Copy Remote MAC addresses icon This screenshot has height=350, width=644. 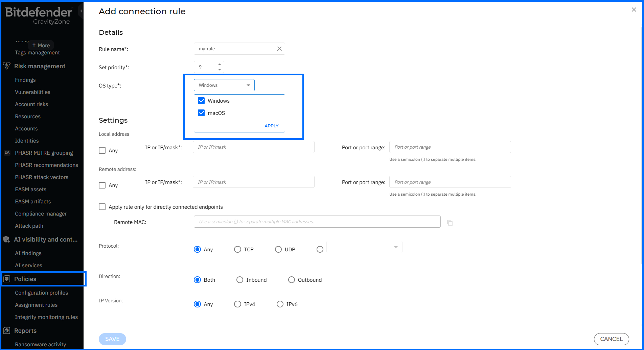tap(450, 223)
